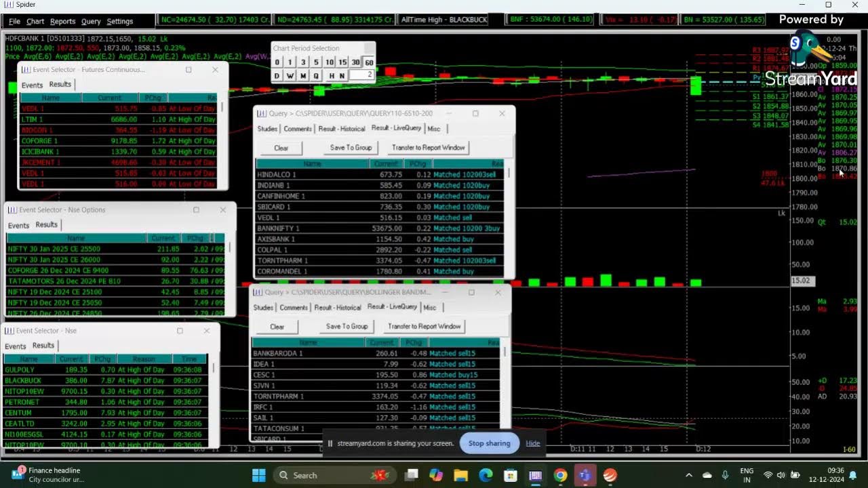Switch chart to Monthly (M) period

[x=303, y=75]
